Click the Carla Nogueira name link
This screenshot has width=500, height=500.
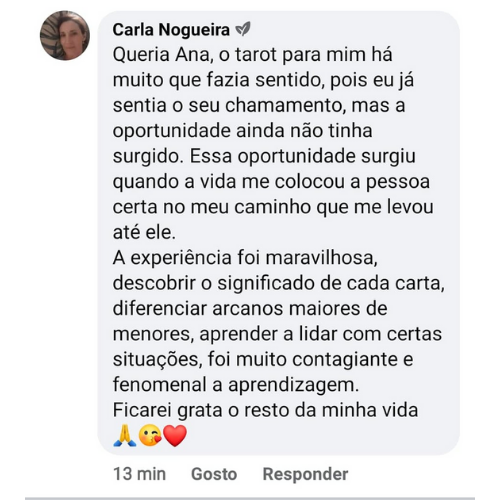point(171,30)
